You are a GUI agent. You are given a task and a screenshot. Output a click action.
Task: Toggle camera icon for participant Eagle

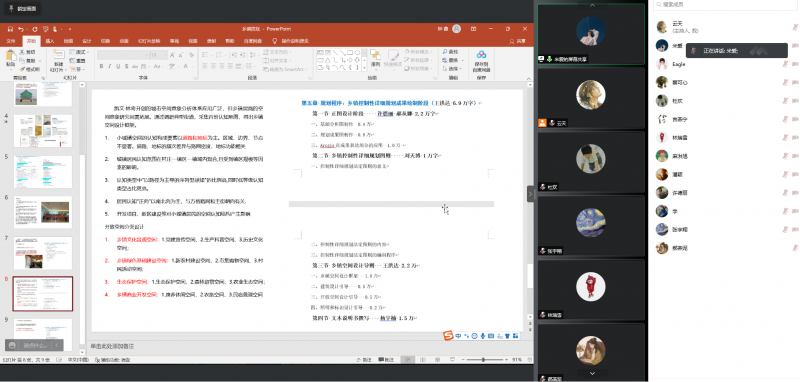(795, 64)
